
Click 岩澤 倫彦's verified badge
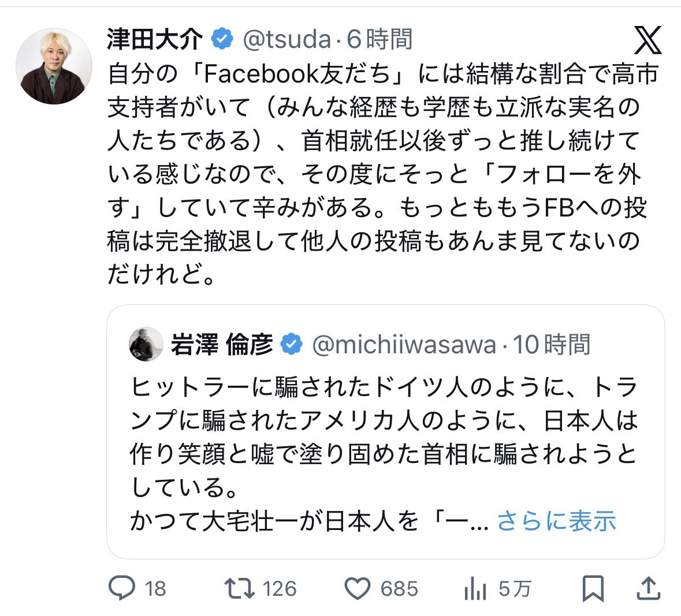292,345
